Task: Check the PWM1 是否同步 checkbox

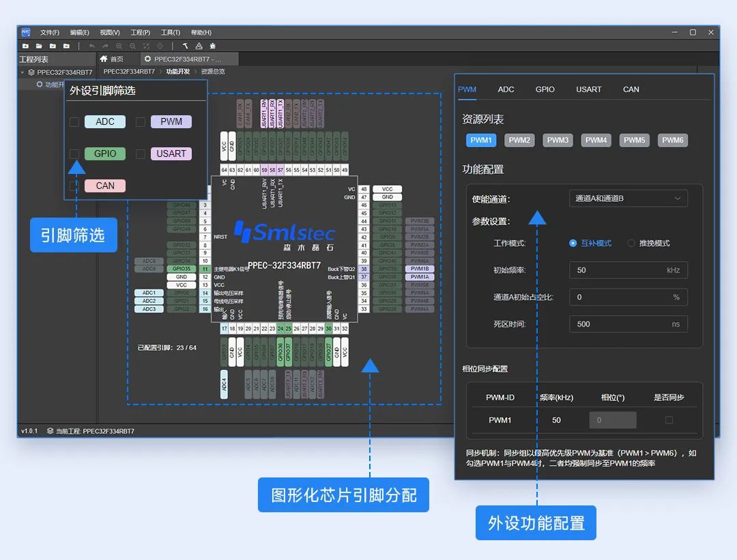Action: pos(669,420)
